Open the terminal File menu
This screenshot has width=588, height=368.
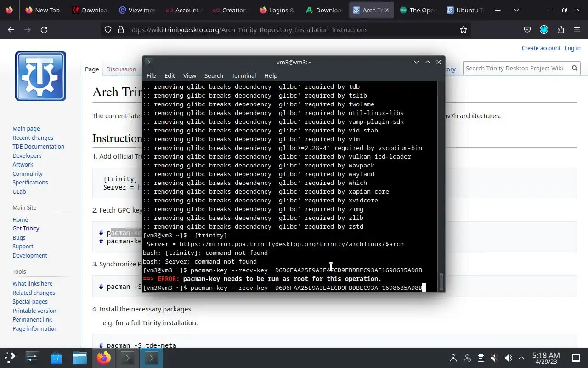(151, 75)
